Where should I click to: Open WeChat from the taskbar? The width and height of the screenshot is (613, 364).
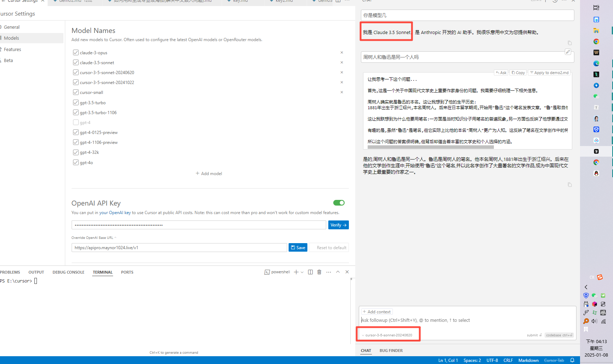click(x=596, y=96)
